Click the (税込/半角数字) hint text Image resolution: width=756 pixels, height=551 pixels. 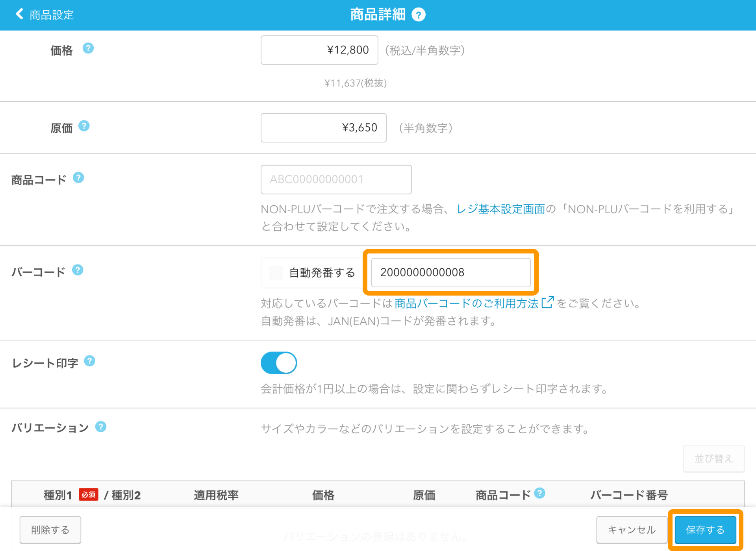point(425,50)
